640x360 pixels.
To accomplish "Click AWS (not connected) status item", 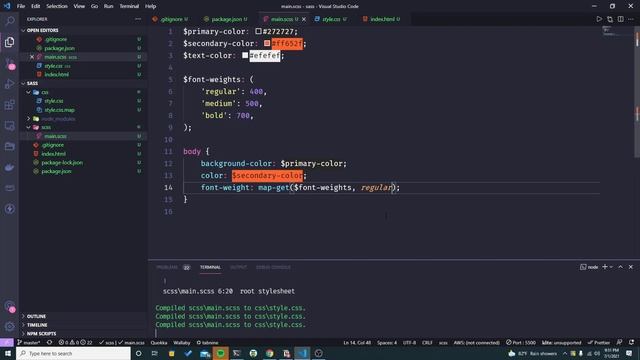I will point(477,342).
